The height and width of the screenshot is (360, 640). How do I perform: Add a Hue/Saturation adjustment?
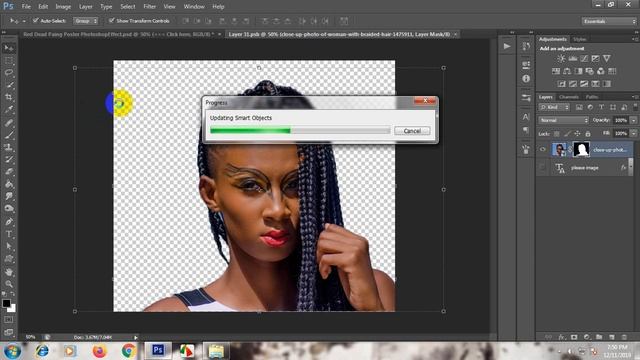pos(556,71)
